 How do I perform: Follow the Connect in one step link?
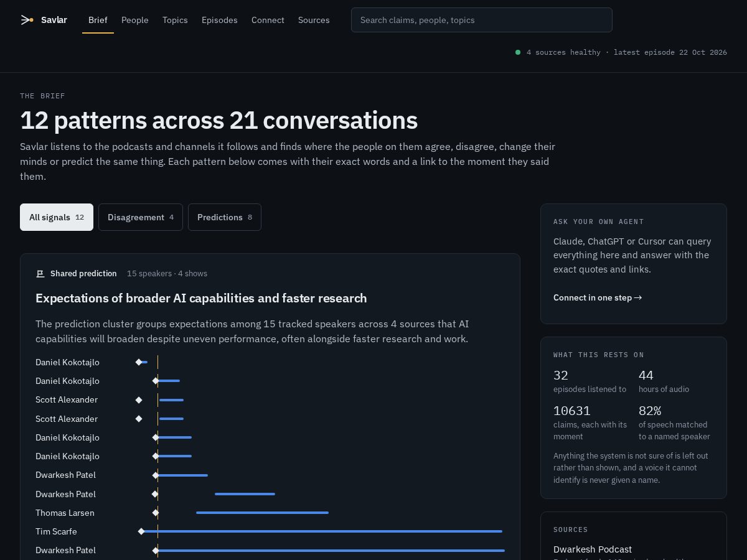tap(598, 297)
